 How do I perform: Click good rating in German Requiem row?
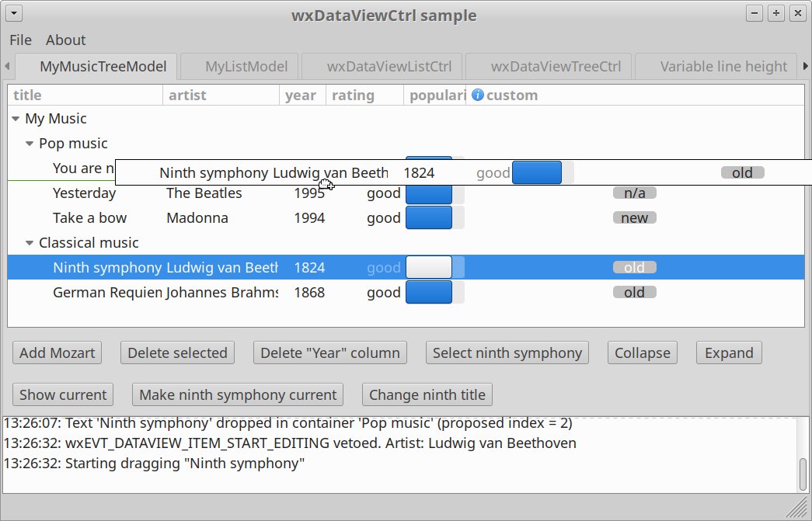click(x=384, y=292)
